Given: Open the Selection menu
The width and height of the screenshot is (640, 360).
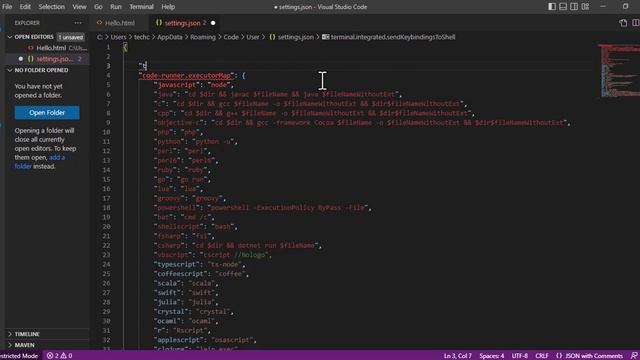Looking at the screenshot, I should [51, 7].
